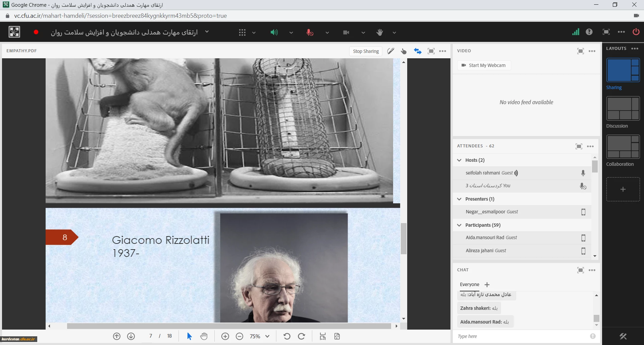Go to next page with down arrow
Image resolution: width=644 pixels, height=345 pixels.
131,336
